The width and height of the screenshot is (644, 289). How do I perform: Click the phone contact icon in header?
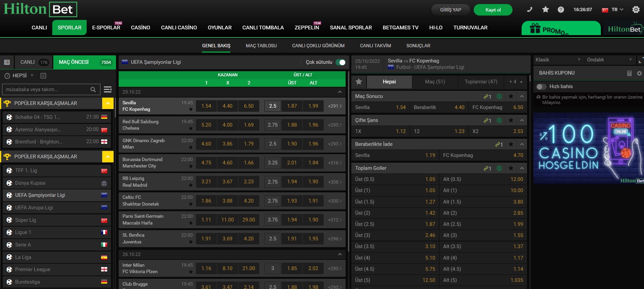(530, 9)
